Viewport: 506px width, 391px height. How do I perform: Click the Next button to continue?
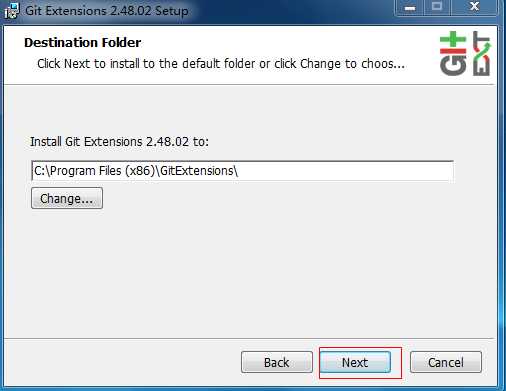point(355,362)
